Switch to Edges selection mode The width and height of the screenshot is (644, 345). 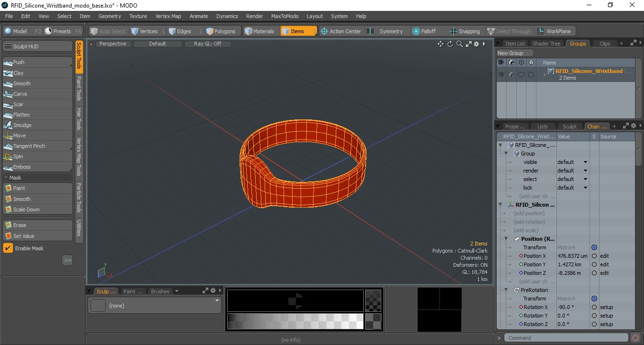point(185,31)
